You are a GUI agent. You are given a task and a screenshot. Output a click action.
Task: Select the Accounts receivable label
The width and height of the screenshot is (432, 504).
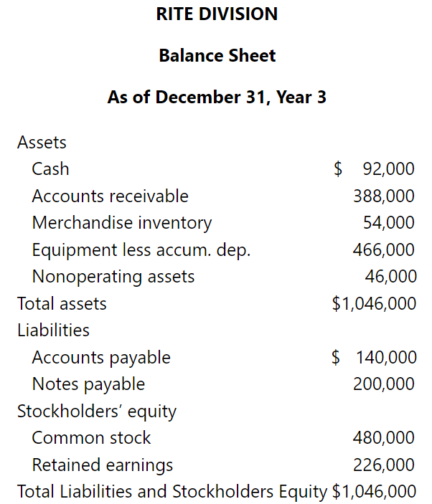[x=110, y=196]
